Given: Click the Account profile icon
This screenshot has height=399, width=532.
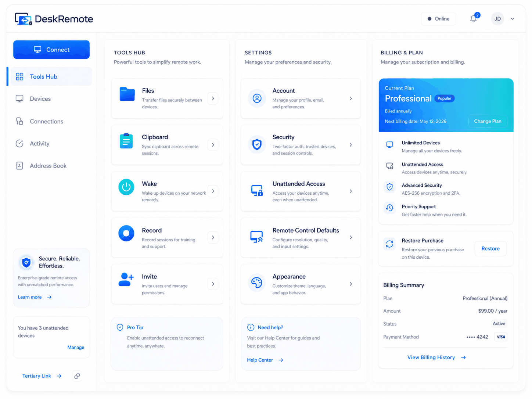Looking at the screenshot, I should tap(257, 98).
